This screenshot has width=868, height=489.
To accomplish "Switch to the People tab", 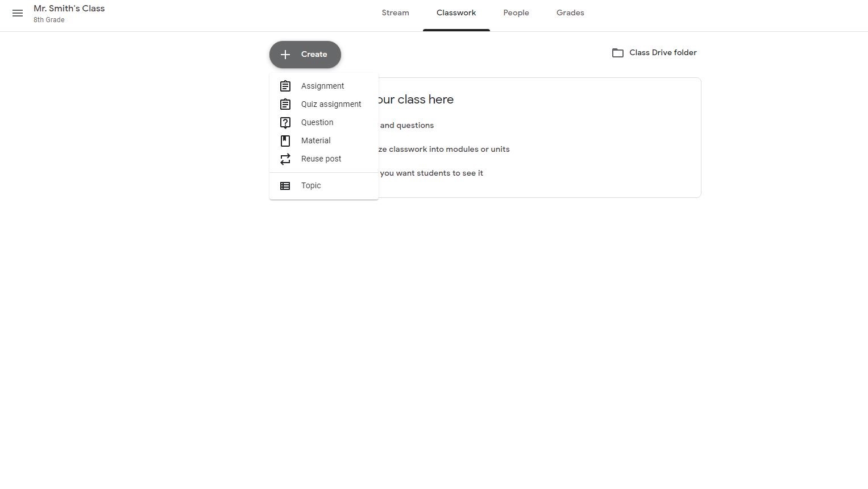I will 516,13.
